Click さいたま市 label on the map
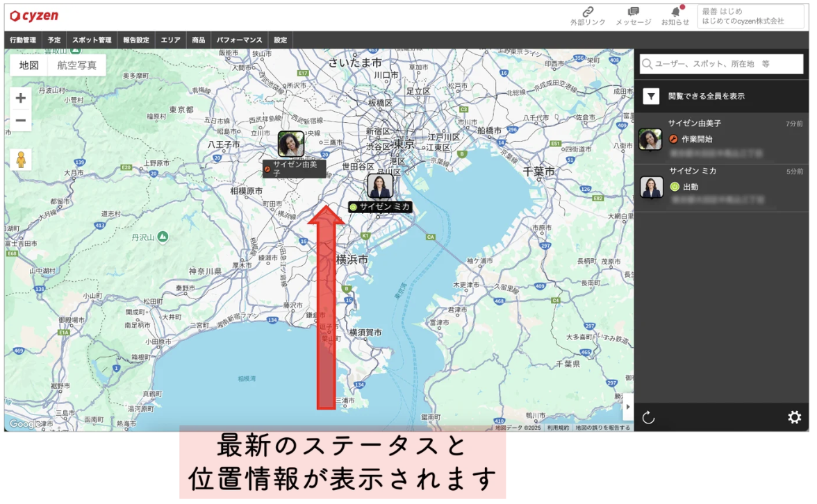817x504 pixels. click(355, 62)
